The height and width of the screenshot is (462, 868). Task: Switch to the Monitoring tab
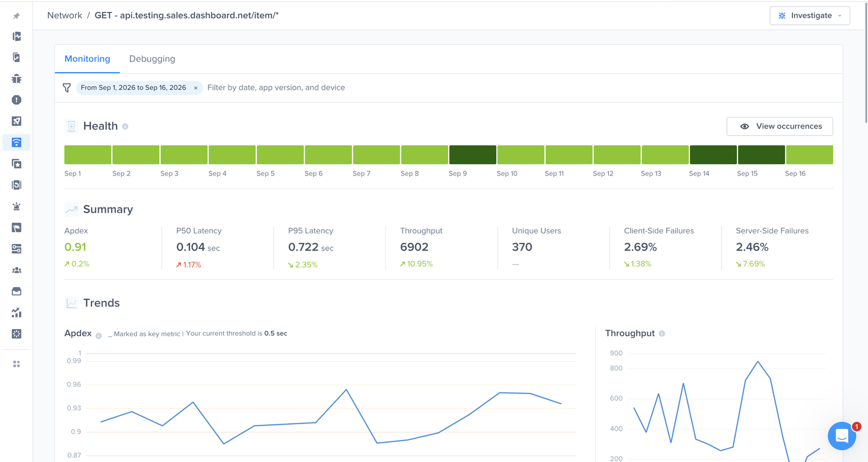[87, 58]
